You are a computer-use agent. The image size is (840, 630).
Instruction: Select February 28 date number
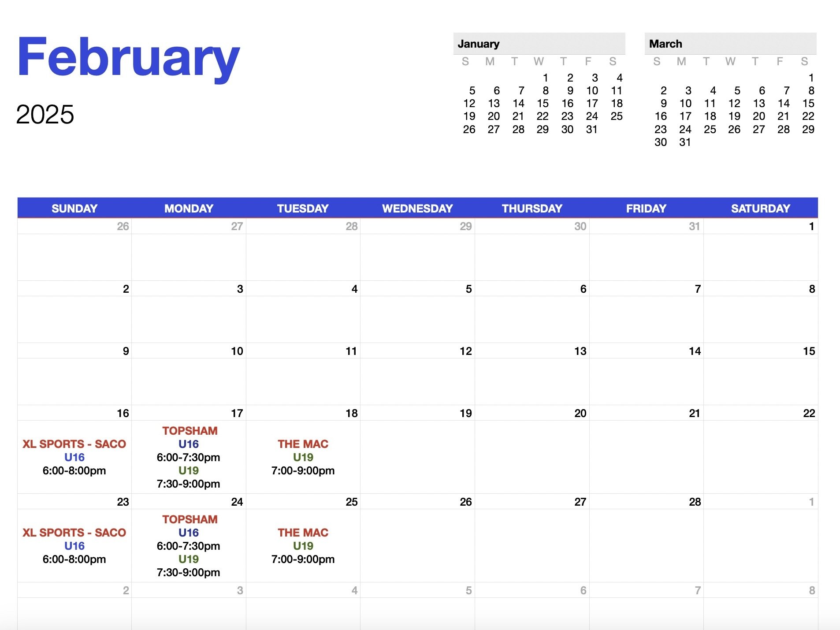[x=695, y=502]
